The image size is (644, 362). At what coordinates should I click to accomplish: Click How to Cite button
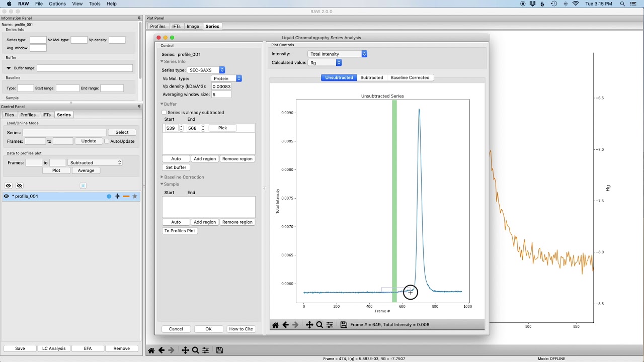coord(241,329)
